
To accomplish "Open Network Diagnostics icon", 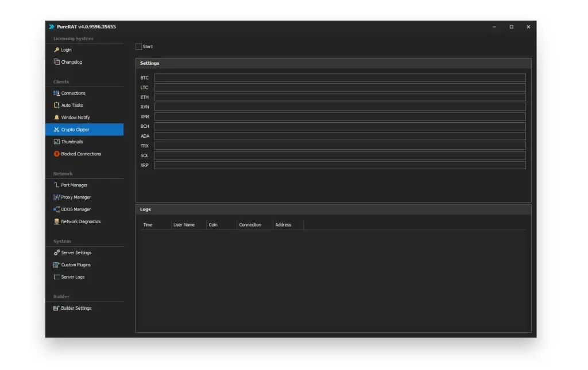I will [x=56, y=221].
